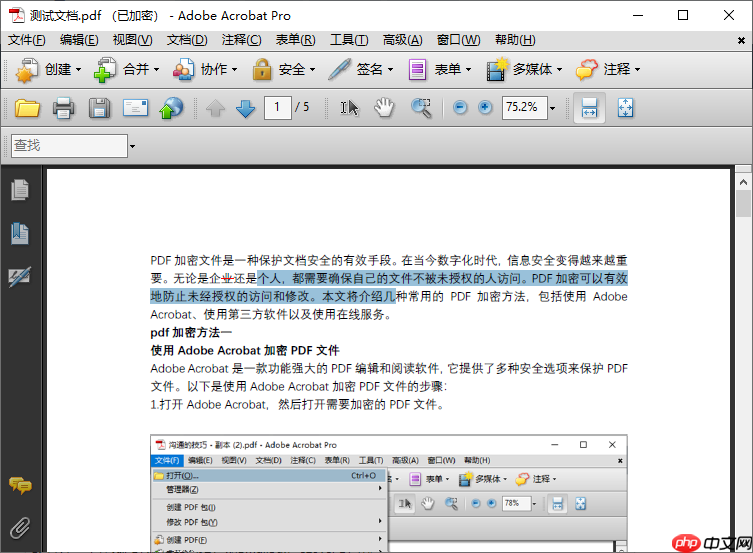Click the embedded screenshot image in page
The height and width of the screenshot is (553, 753).
pos(389,493)
